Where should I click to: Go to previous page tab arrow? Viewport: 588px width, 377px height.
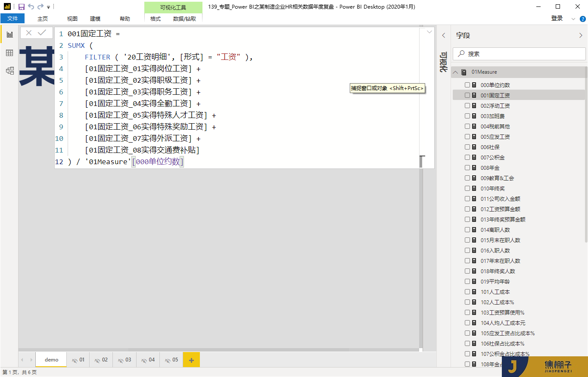coord(23,360)
